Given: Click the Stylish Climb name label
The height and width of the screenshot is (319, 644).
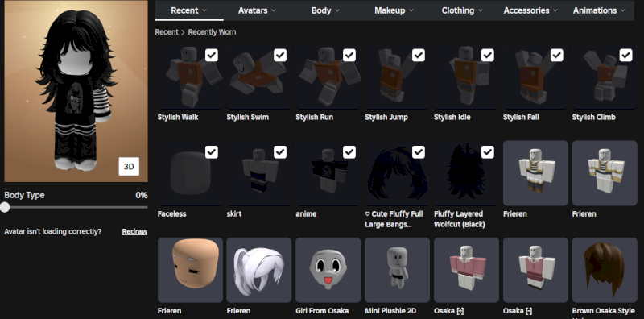Looking at the screenshot, I should (593, 117).
